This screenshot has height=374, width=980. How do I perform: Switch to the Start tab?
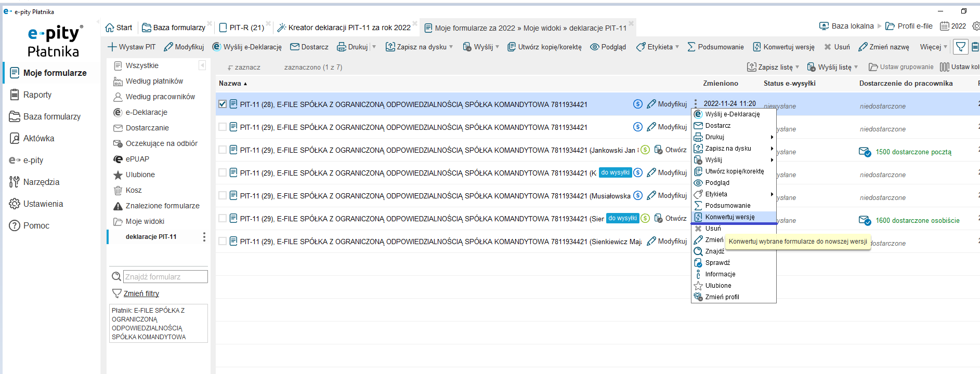tap(119, 28)
